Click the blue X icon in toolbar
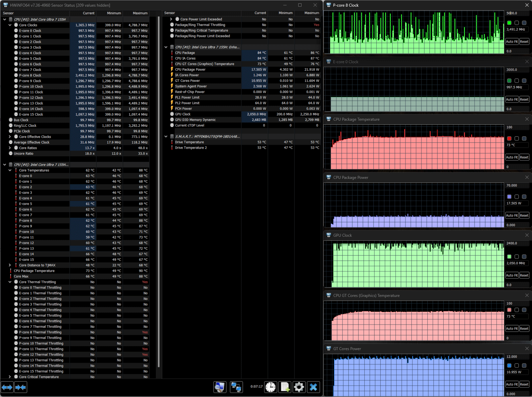The width and height of the screenshot is (532, 397). coord(313,387)
